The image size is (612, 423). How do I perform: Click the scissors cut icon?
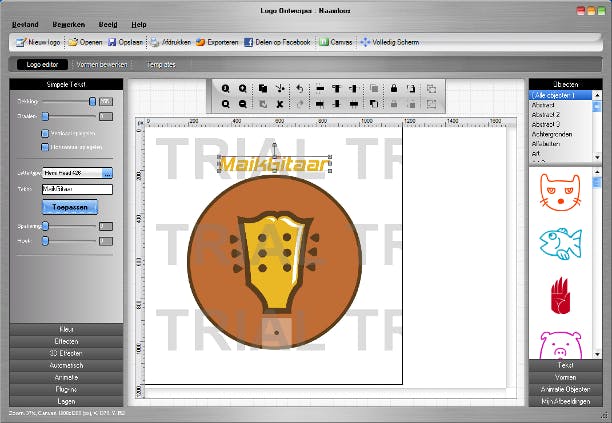[x=280, y=89]
